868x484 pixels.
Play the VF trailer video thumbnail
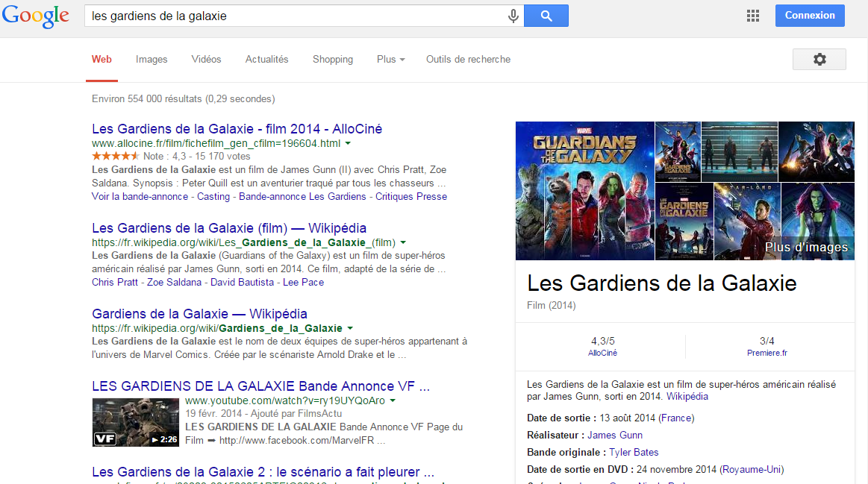[x=136, y=422]
